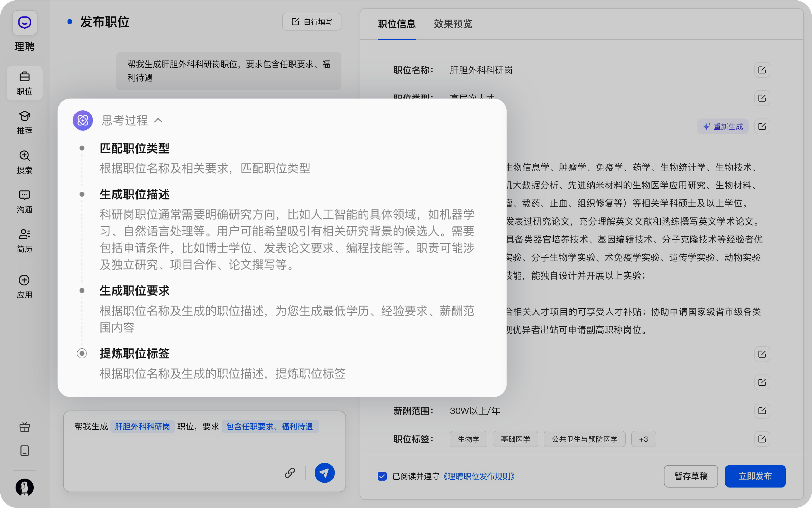Screen dimensions: 812x508
Task: Open the 理聘职位发布规则 link
Action: (479, 476)
